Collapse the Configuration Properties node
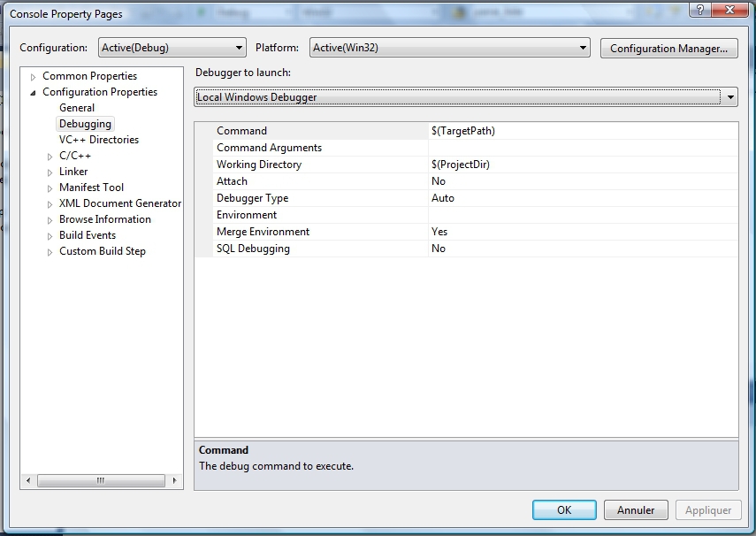756x536 pixels. (x=34, y=93)
